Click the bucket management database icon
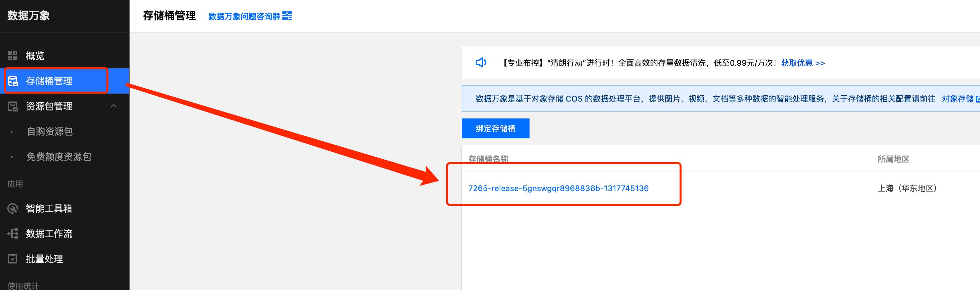Image resolution: width=980 pixels, height=290 pixels. coord(13,81)
